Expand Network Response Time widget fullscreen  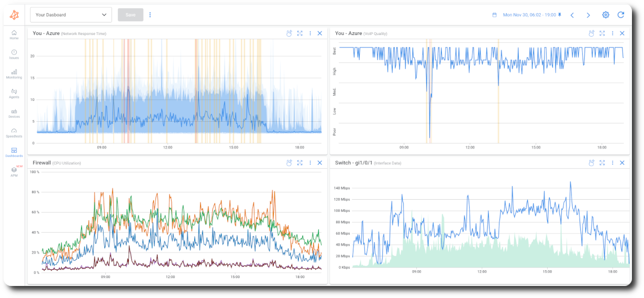point(300,33)
